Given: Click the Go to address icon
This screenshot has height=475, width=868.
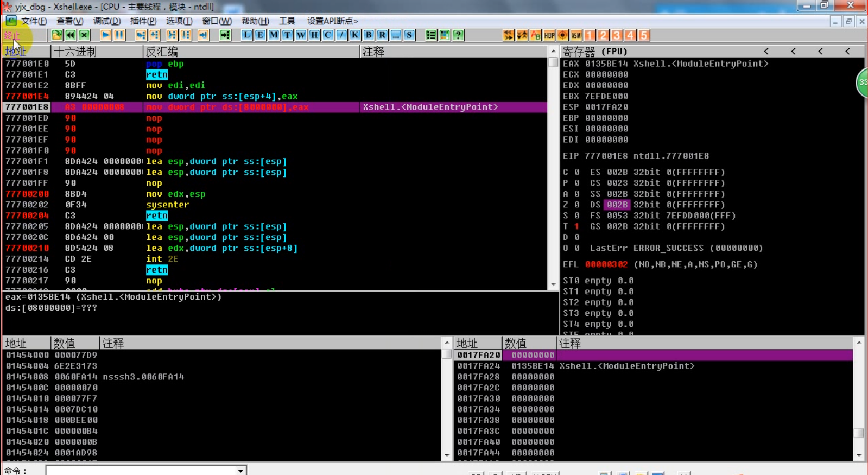Looking at the screenshot, I should 225,35.
